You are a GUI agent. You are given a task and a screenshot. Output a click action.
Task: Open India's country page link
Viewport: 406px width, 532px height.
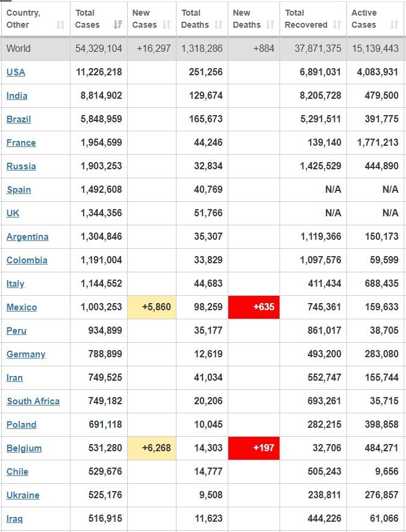(17, 96)
